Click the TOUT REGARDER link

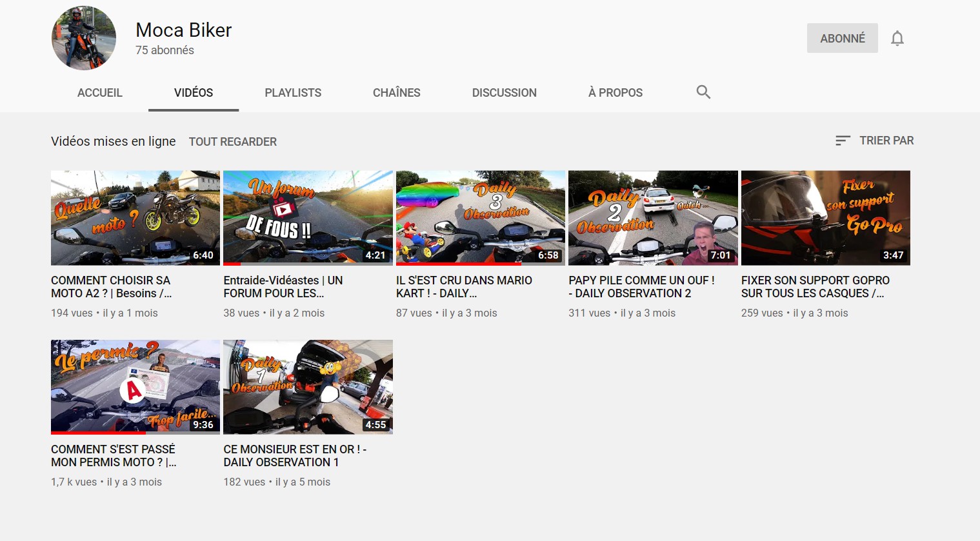[x=233, y=142]
